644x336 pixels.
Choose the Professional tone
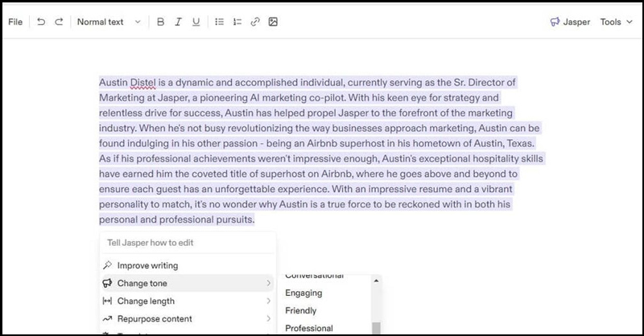click(x=309, y=328)
